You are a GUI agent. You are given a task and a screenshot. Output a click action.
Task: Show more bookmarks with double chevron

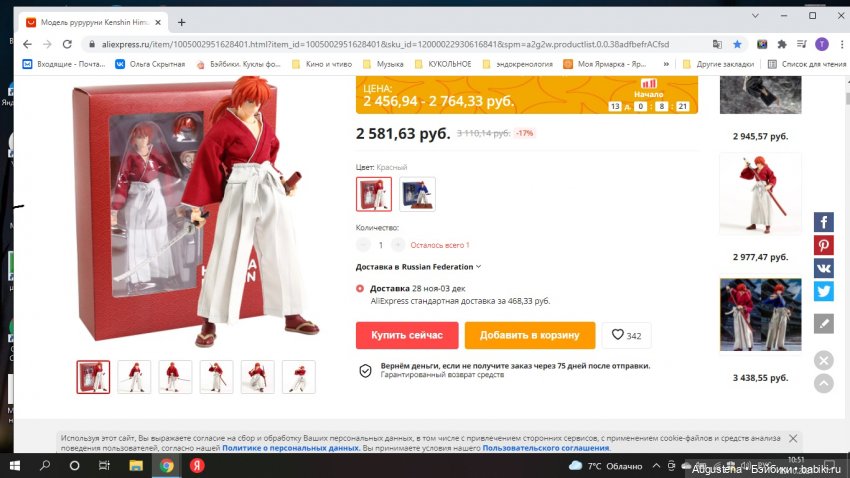tap(666, 64)
